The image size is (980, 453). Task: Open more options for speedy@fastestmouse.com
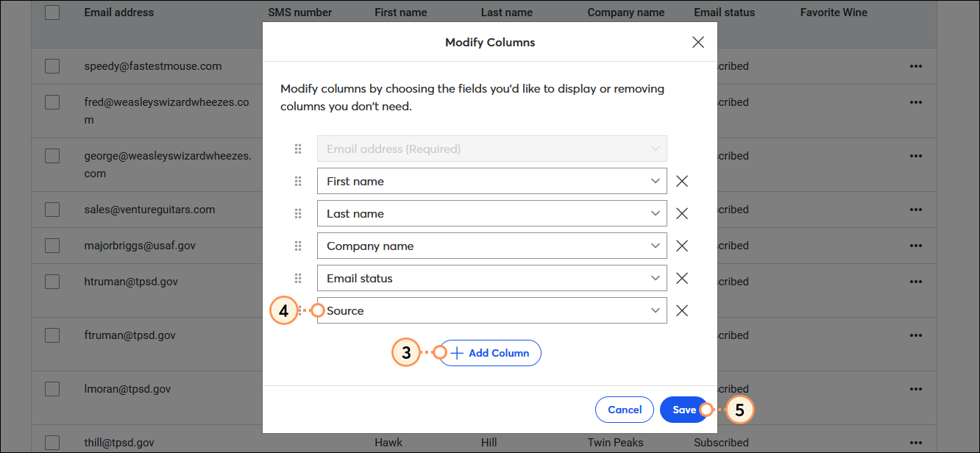[916, 65]
